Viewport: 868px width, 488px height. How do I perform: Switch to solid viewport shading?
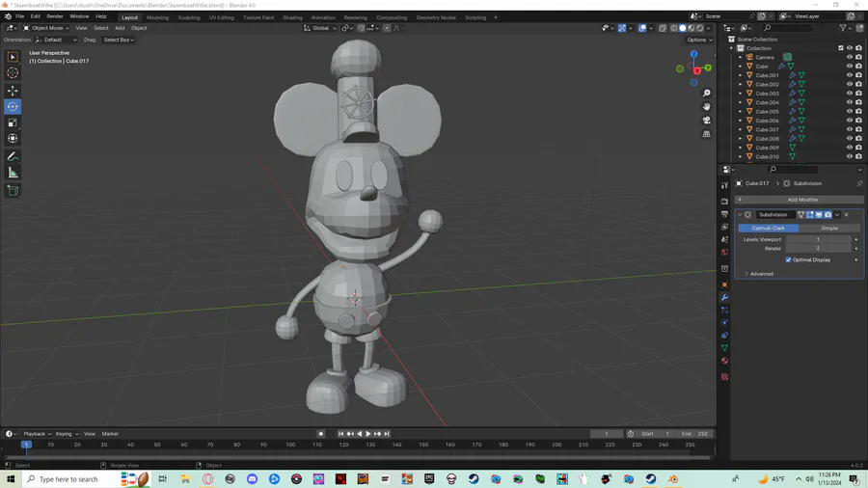tap(683, 28)
